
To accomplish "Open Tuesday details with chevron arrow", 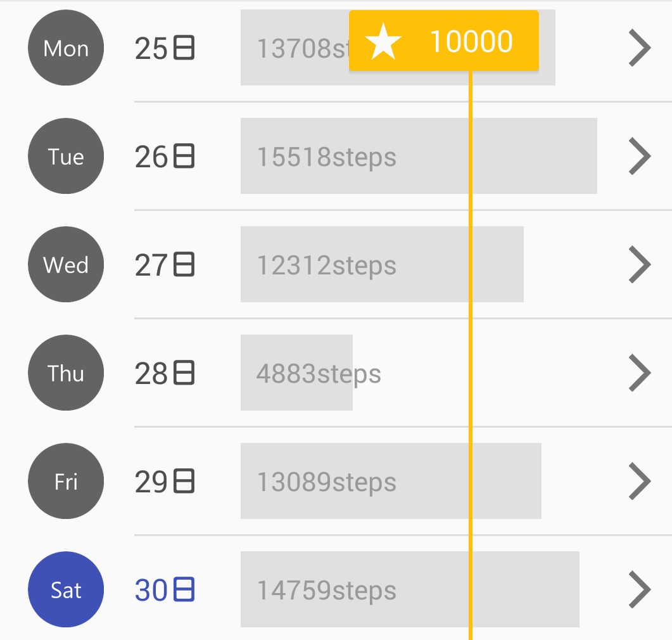I will (x=640, y=156).
